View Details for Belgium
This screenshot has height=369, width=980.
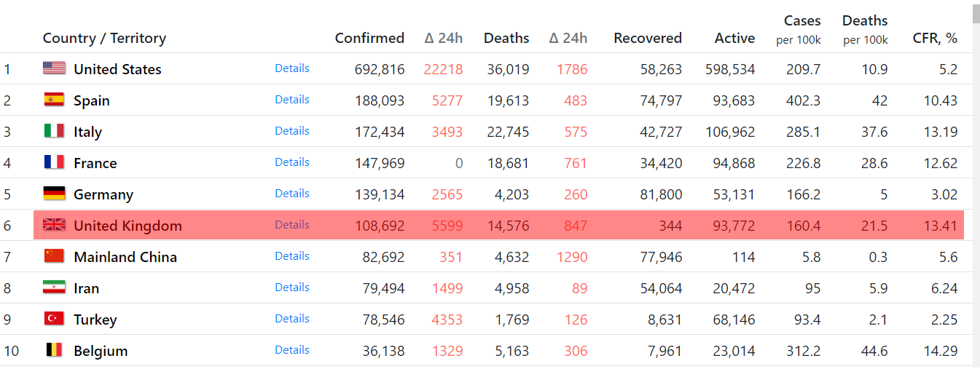point(292,350)
